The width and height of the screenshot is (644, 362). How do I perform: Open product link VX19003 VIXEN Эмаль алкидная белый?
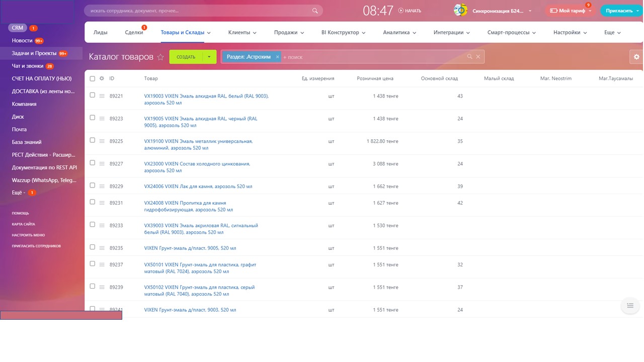click(x=206, y=99)
